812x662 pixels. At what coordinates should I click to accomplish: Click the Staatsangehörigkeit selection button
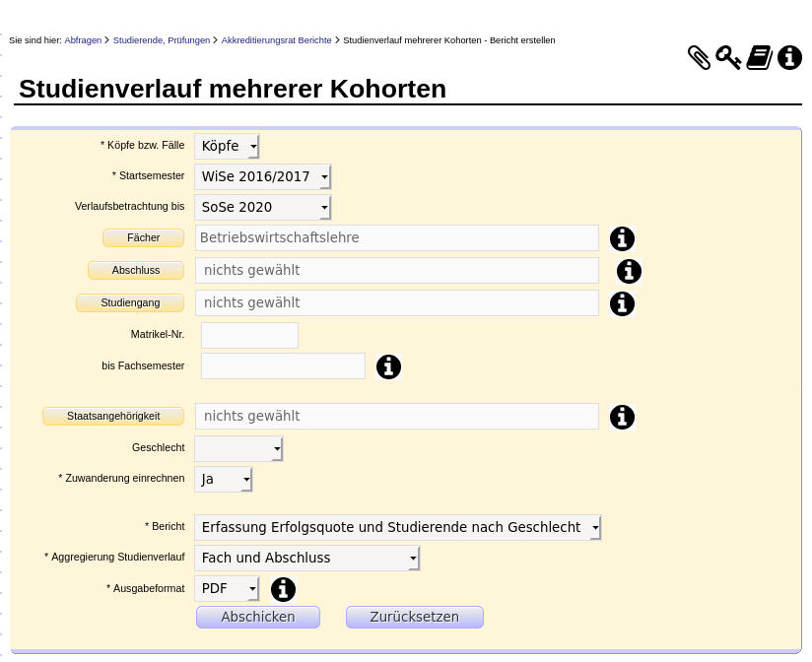point(113,417)
